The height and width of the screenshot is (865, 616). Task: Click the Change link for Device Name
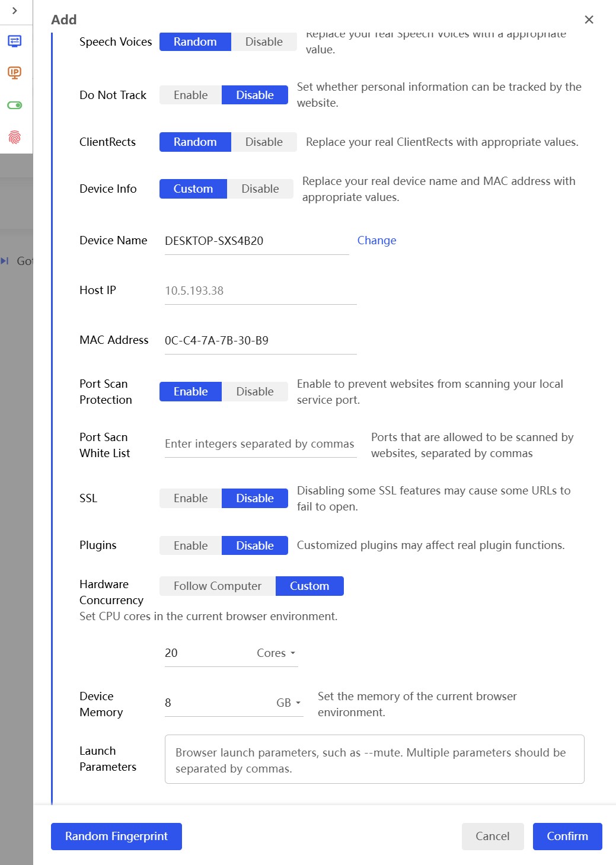click(376, 240)
